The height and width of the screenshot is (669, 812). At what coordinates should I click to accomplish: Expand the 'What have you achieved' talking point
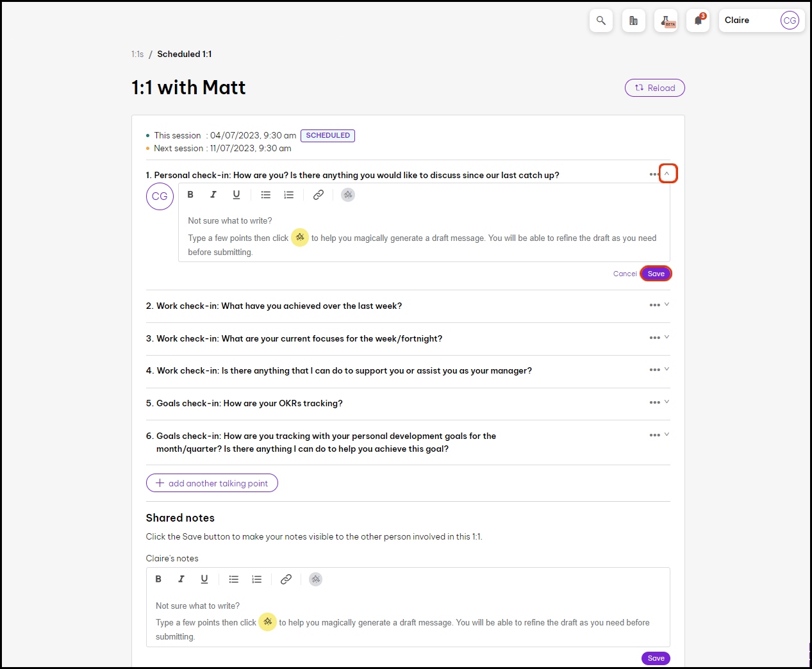click(667, 304)
